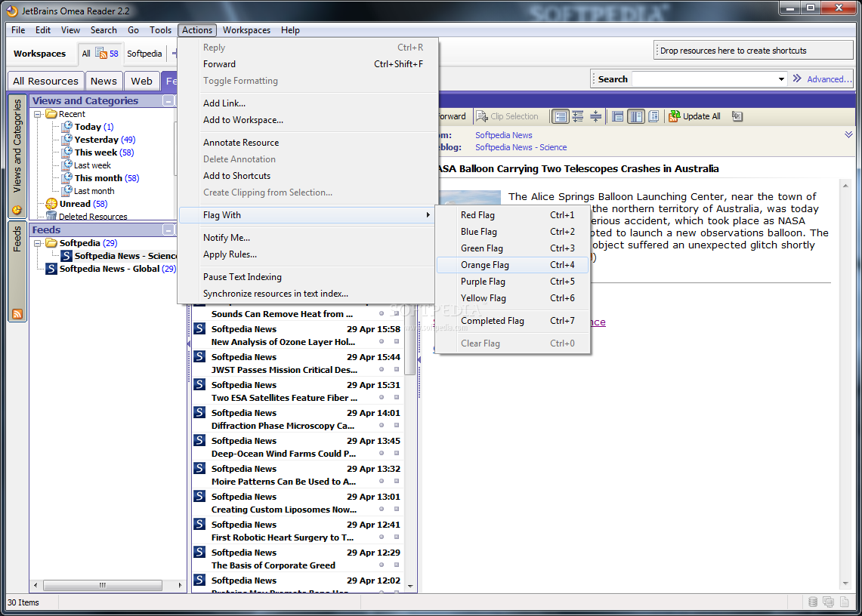Toggle square marker on Creating Custom Liposomes item
This screenshot has width=862, height=616.
tap(397, 510)
